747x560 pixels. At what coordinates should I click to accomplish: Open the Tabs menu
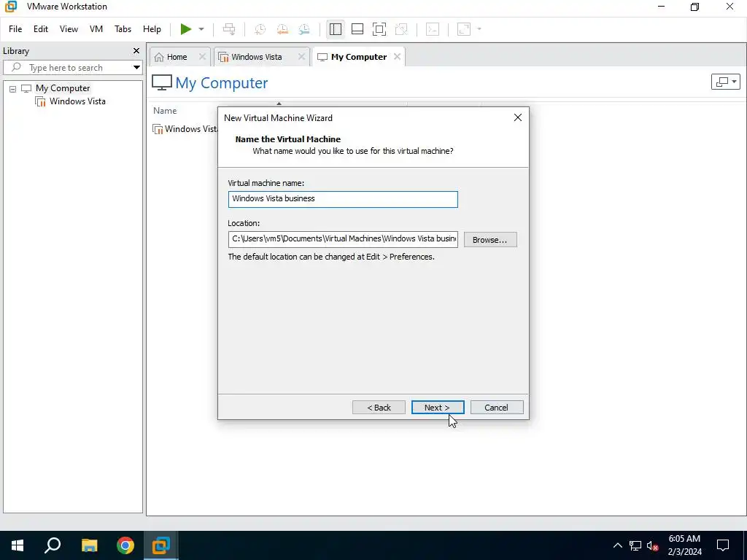coord(123,29)
